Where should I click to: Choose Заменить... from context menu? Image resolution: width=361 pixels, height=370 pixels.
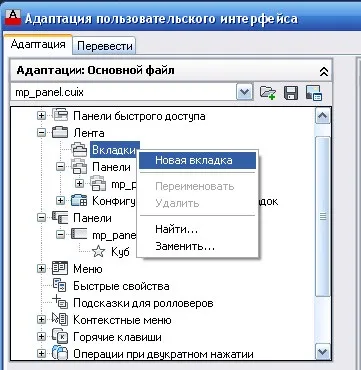[x=197, y=246]
